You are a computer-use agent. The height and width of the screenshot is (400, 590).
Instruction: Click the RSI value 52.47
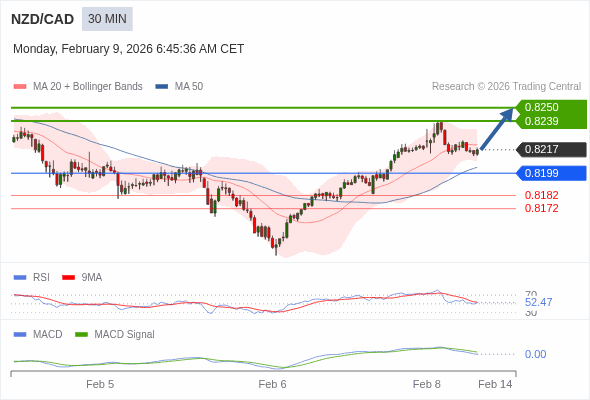point(538,302)
